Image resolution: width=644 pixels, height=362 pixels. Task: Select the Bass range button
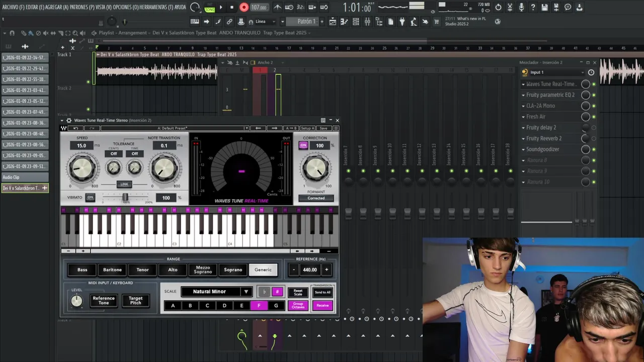83,270
